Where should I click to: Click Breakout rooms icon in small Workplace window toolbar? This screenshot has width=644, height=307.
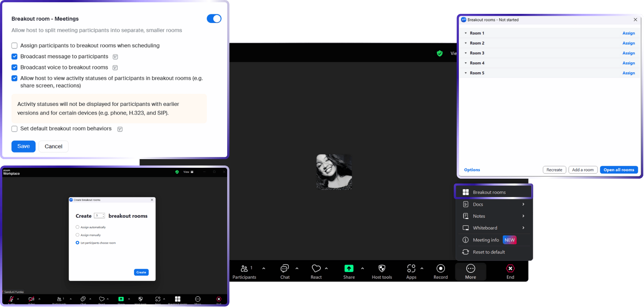pos(178,299)
